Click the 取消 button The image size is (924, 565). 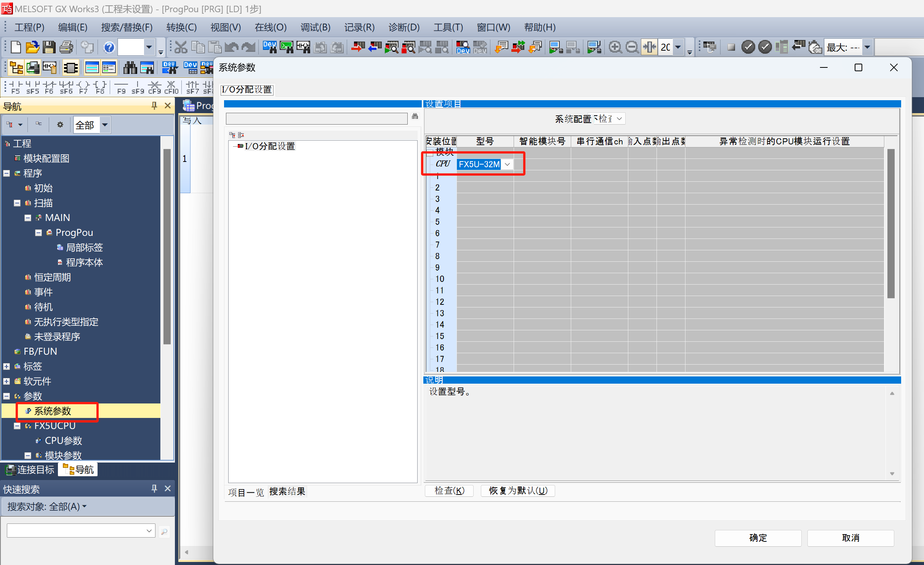[850, 538]
